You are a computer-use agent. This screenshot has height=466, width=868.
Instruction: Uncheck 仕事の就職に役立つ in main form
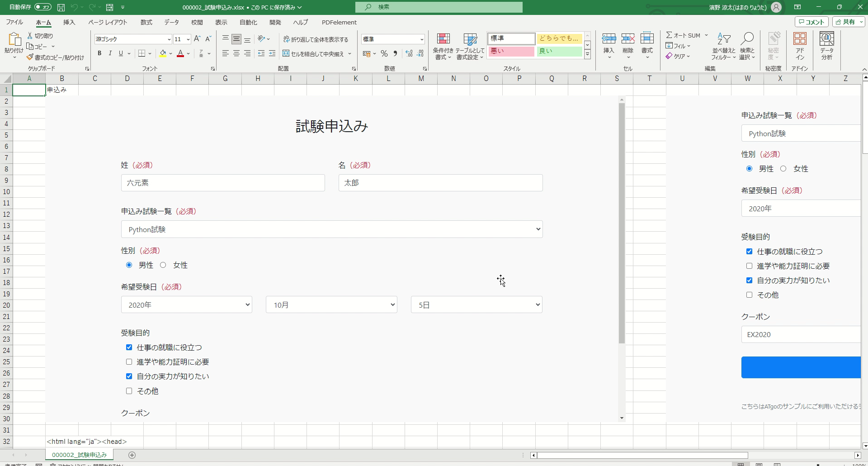[x=129, y=347]
